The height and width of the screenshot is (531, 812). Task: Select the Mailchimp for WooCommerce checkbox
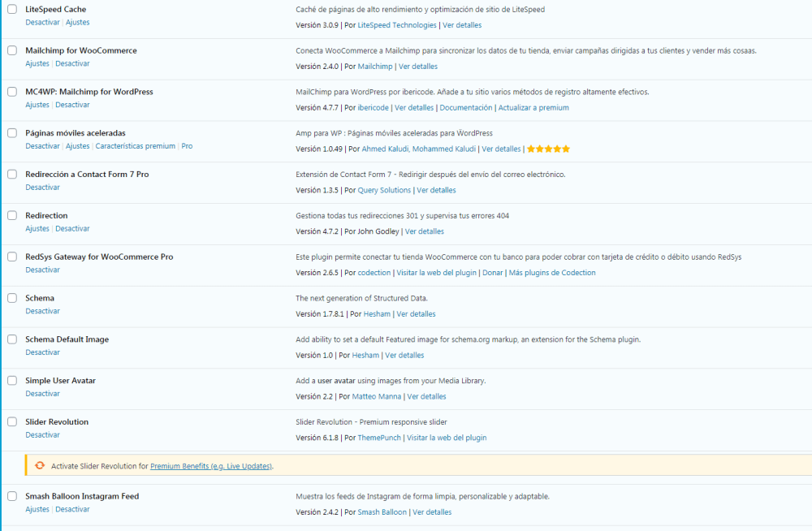click(x=12, y=50)
